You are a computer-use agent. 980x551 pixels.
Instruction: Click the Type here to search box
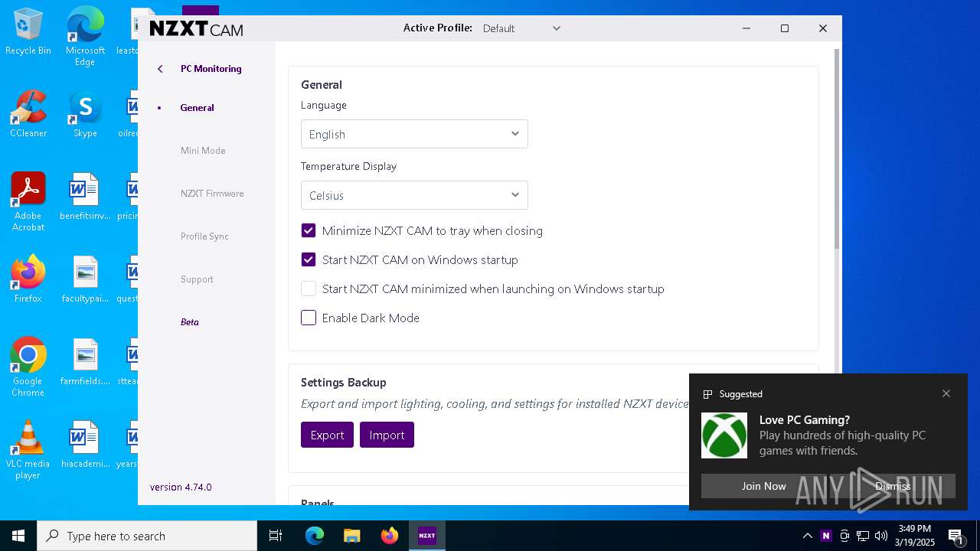pos(147,536)
